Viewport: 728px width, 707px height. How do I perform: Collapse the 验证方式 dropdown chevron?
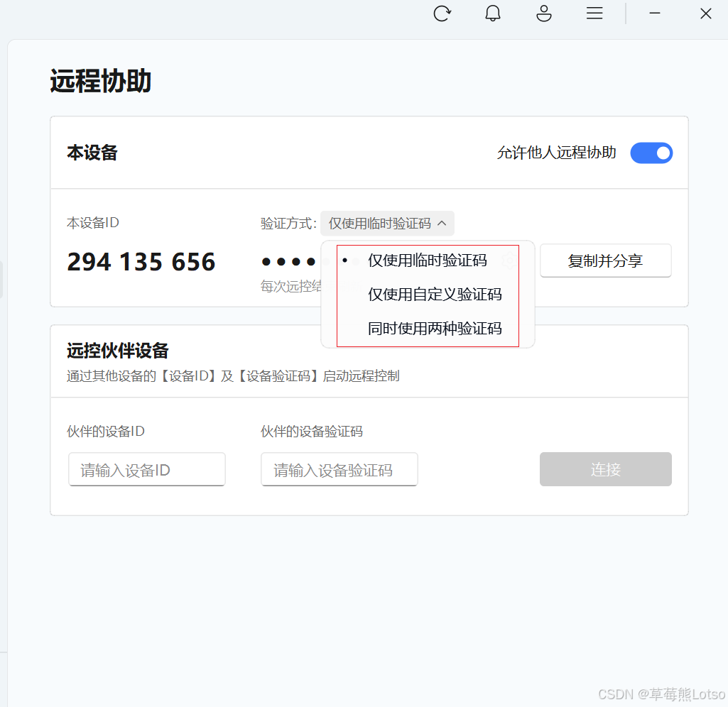(x=442, y=223)
